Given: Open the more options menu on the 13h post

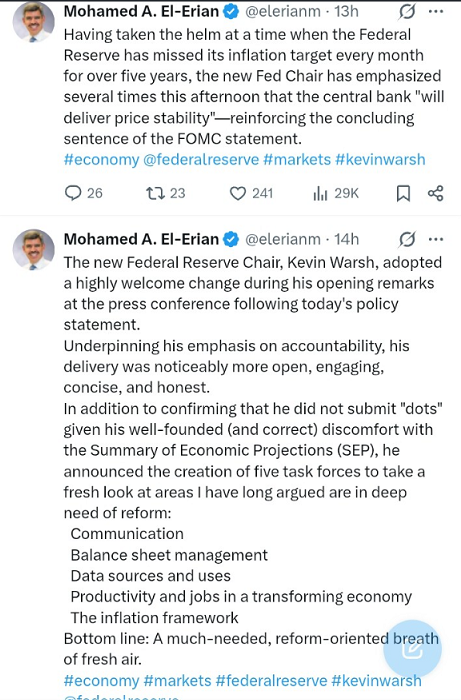Looking at the screenshot, I should [x=436, y=12].
